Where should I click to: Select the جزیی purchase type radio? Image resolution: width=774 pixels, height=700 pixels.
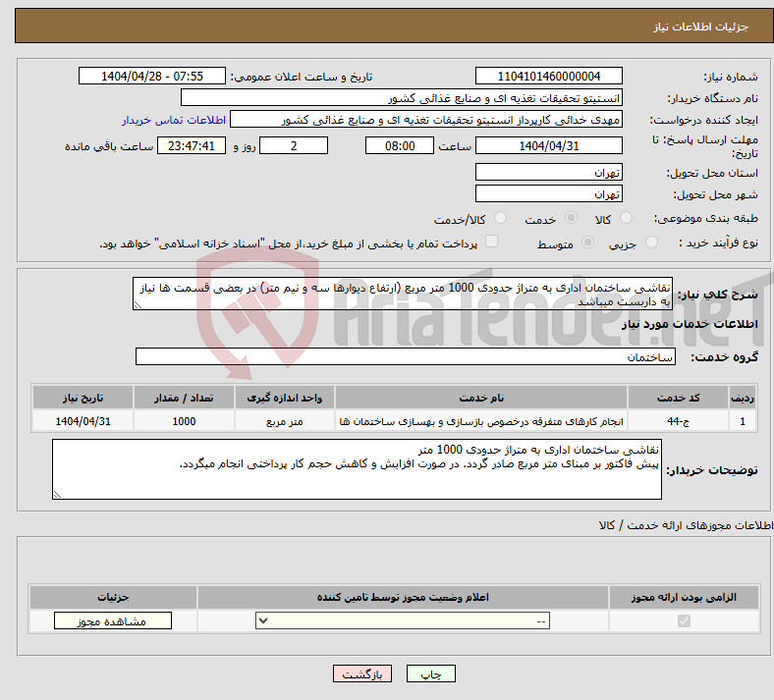(651, 242)
